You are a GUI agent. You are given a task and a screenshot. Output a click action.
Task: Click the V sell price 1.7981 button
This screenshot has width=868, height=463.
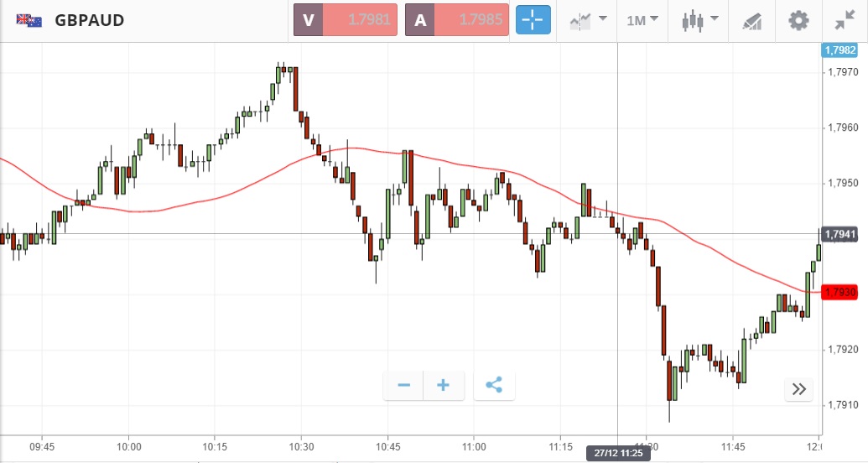[345, 20]
